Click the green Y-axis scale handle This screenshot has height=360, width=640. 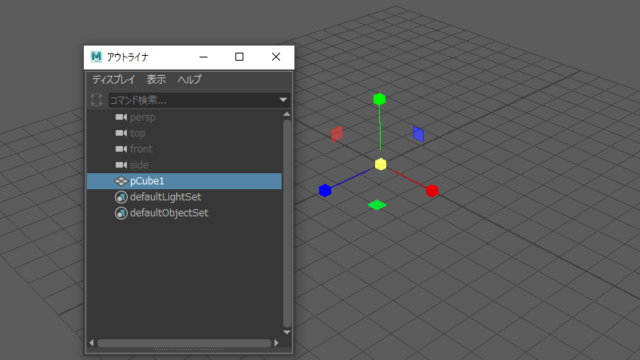[379, 99]
